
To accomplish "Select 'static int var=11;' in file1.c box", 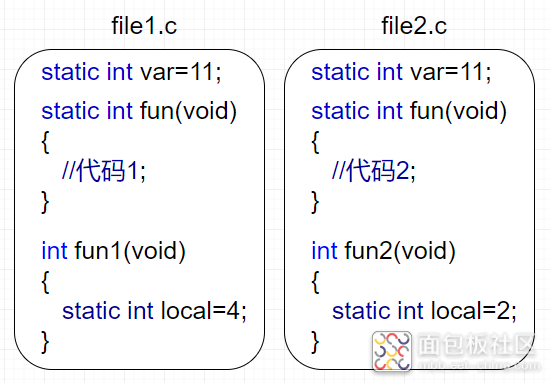I will click(131, 72).
